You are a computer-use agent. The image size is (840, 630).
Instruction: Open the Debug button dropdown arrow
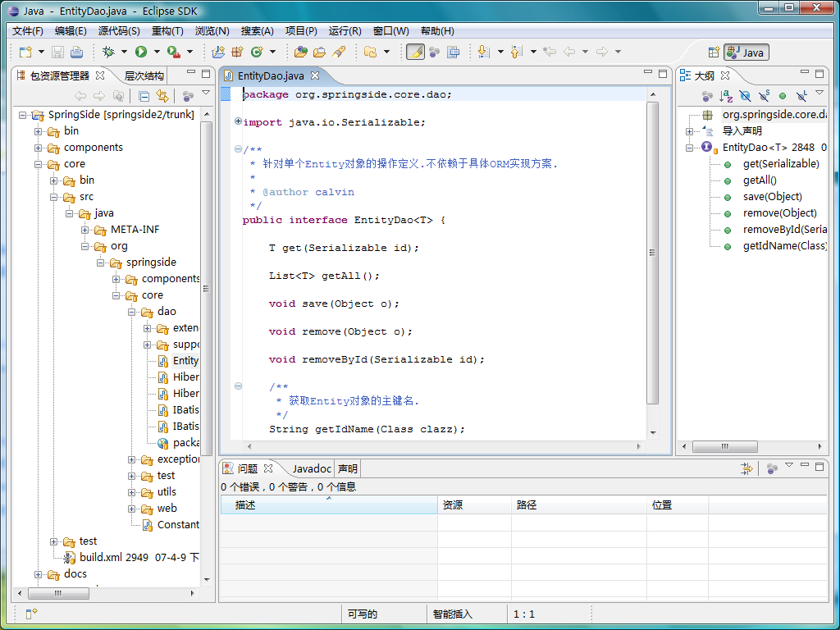tap(125, 52)
